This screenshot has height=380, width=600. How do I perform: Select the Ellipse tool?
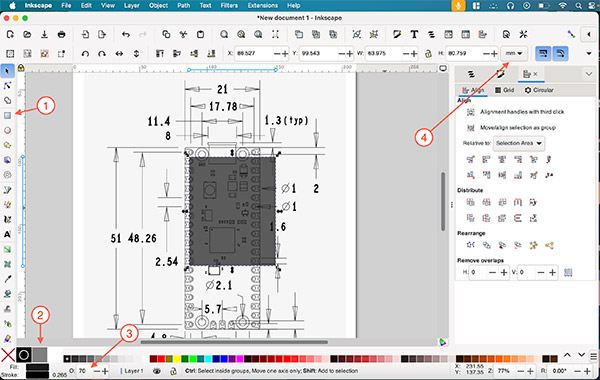7,130
